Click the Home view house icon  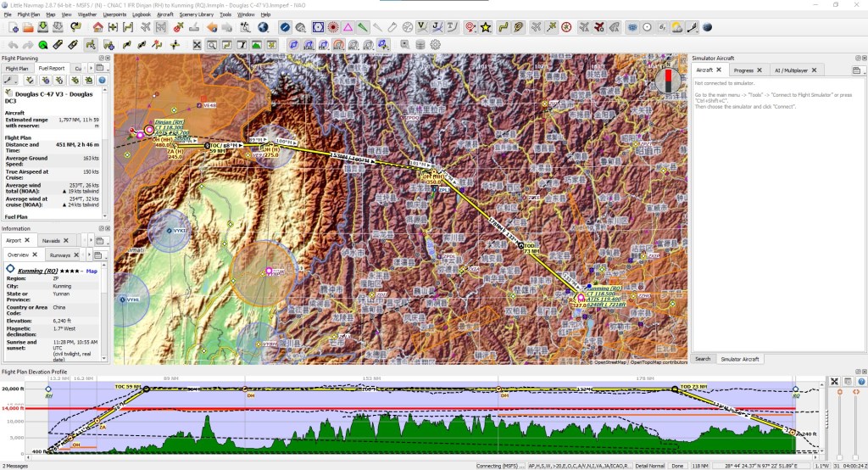pos(98,27)
